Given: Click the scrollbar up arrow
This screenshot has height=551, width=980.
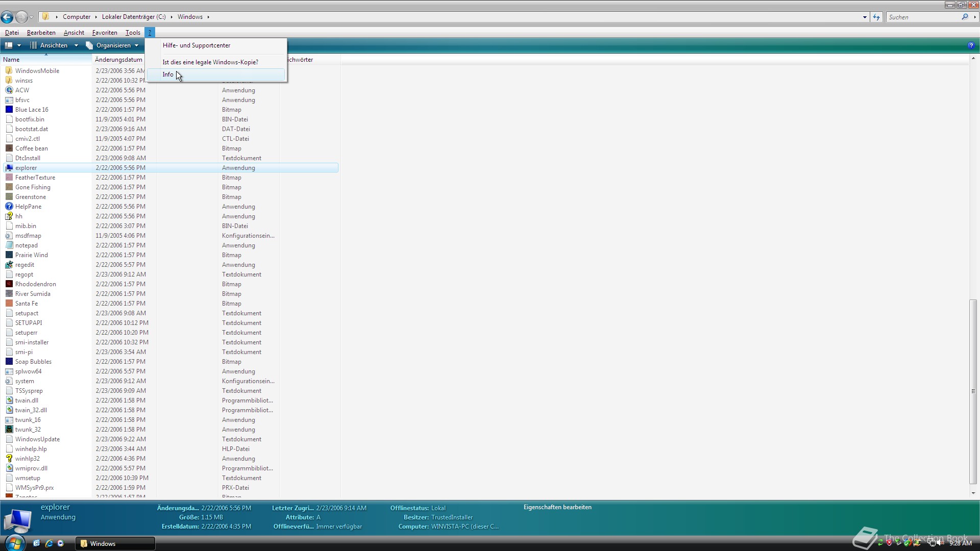Looking at the screenshot, I should (x=973, y=59).
